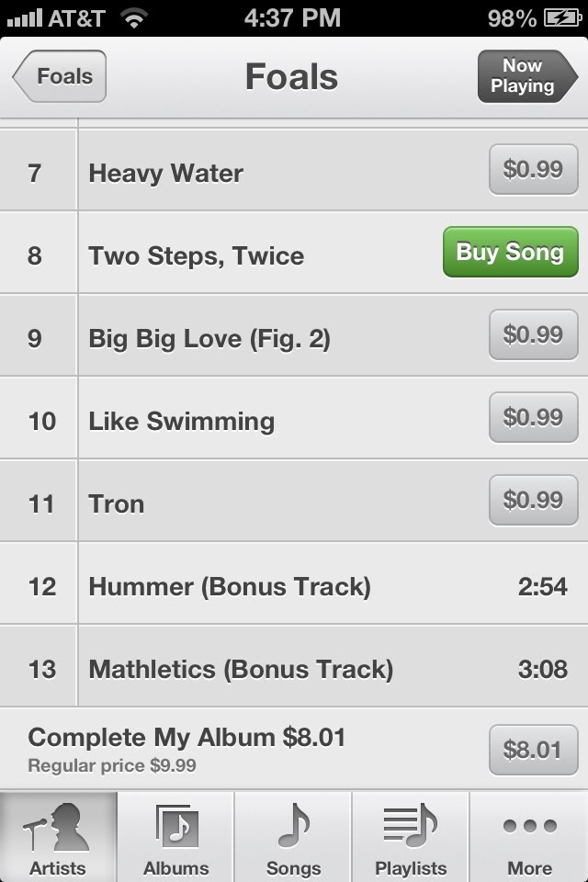Tap the Wi-Fi icon in status bar
Screen dimensions: 588x882
tap(134, 18)
